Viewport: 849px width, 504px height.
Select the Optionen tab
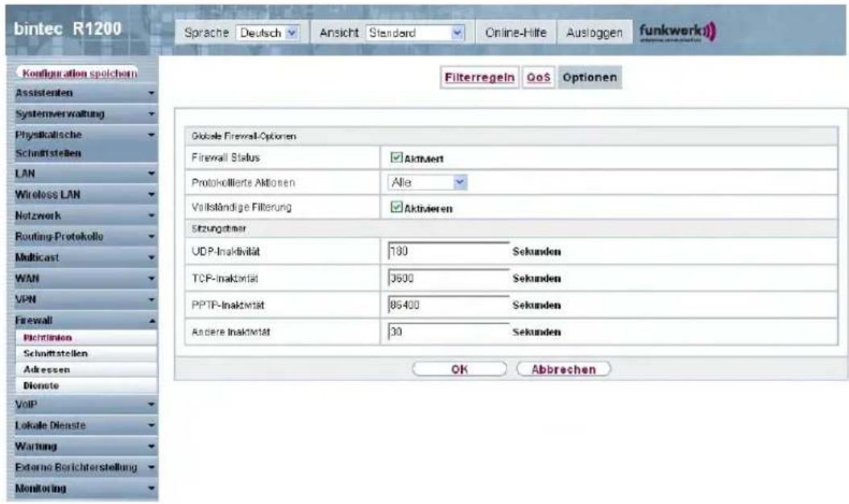pos(590,77)
